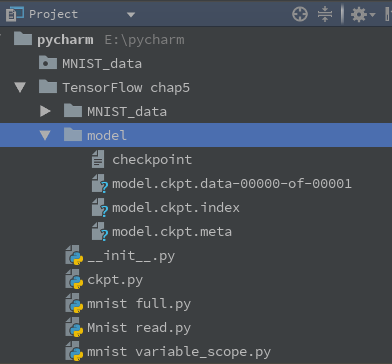The height and width of the screenshot is (364, 392).
Task: Select mnist variable_scope.py file
Action: click(x=179, y=352)
